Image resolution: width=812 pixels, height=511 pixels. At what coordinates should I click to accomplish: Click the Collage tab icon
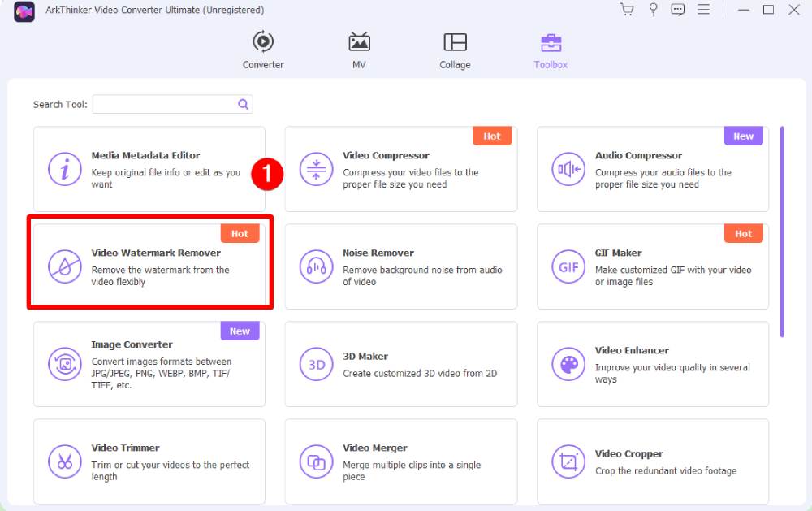[x=456, y=42]
